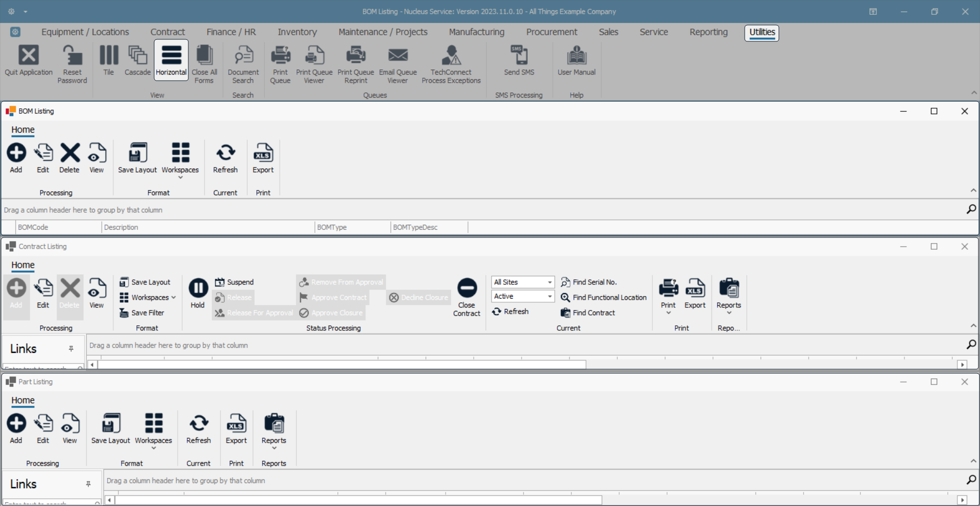Click the Send SMS icon
Viewport: 980px width, 506px height.
[519, 60]
